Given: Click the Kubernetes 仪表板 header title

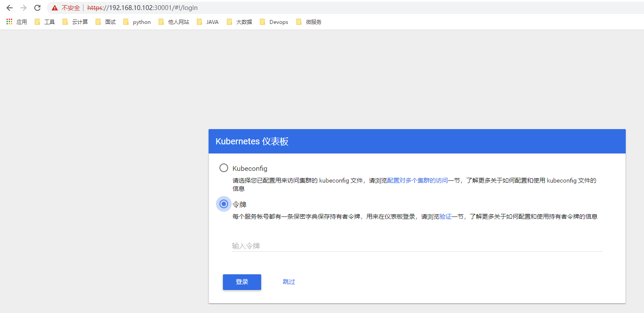Looking at the screenshot, I should [x=252, y=141].
